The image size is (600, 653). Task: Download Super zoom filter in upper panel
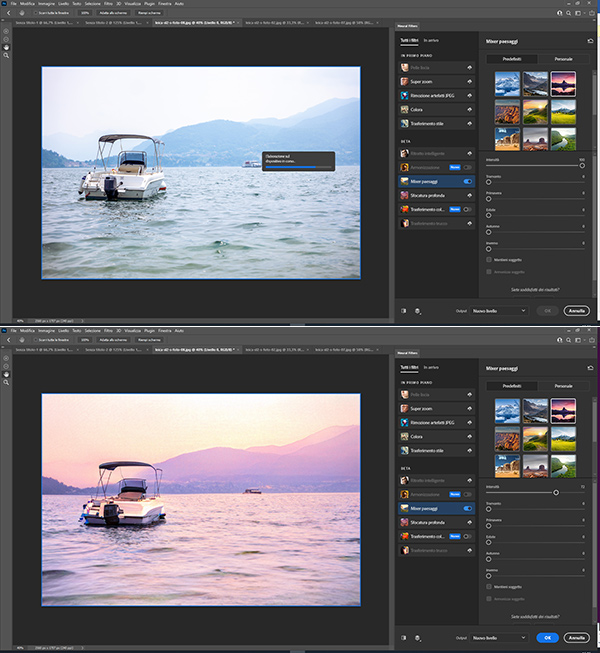(469, 81)
